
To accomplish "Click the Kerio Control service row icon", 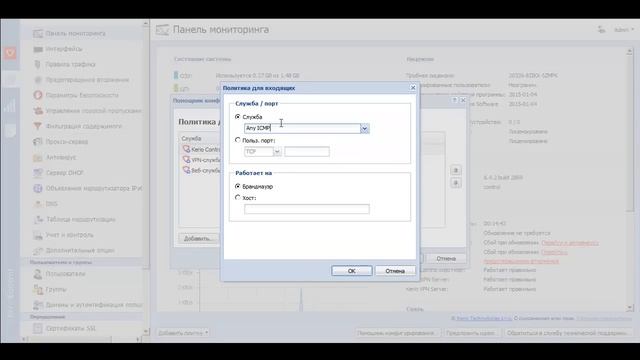I will 186,149.
